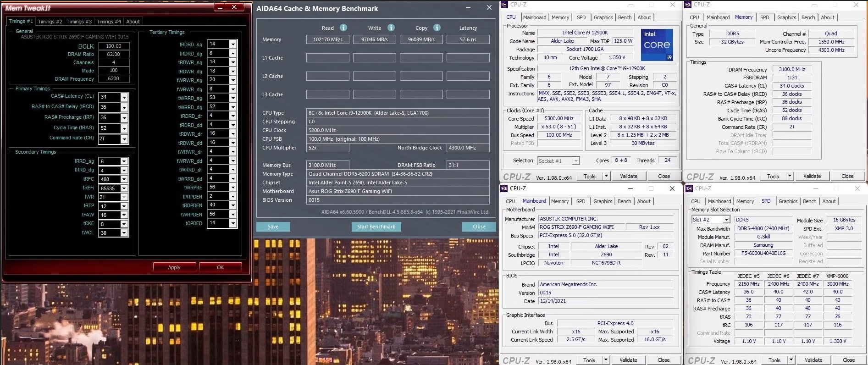The image size is (868, 365).
Task: Click the Part Number F5-6000U4040E16G
Action: tap(763, 253)
